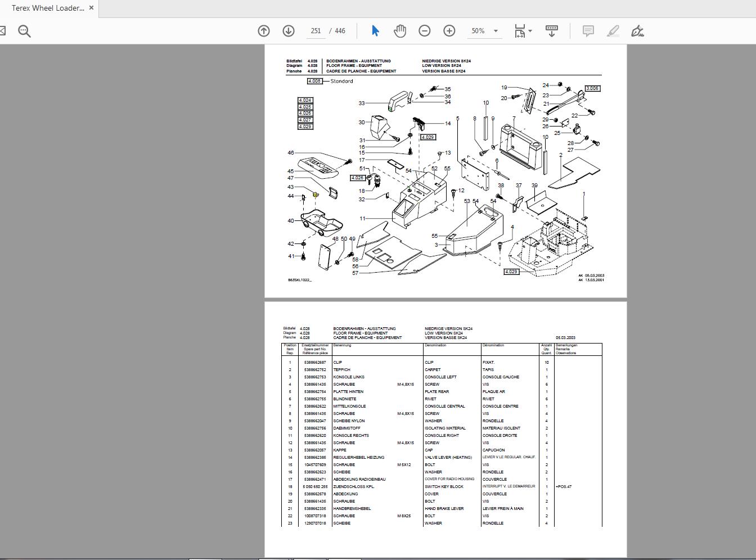Click the fit page width icon
756x560 pixels.
click(x=520, y=31)
